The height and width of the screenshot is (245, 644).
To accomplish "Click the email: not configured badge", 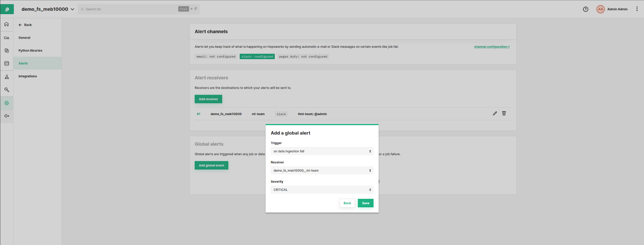I will tap(216, 57).
